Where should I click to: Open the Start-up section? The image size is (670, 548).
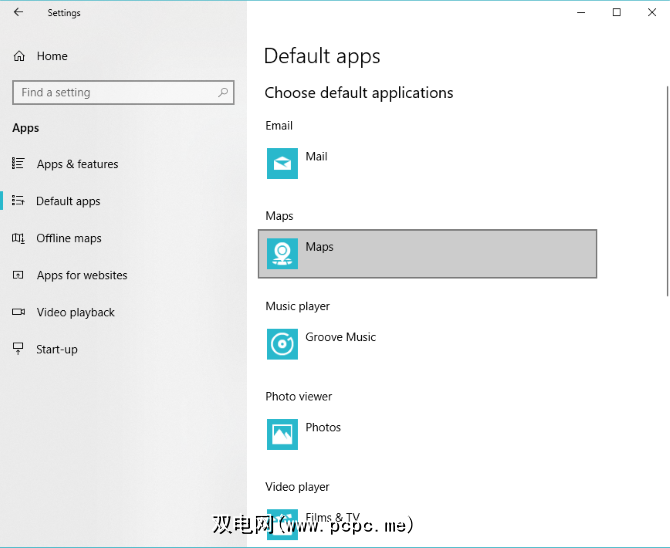[57, 349]
